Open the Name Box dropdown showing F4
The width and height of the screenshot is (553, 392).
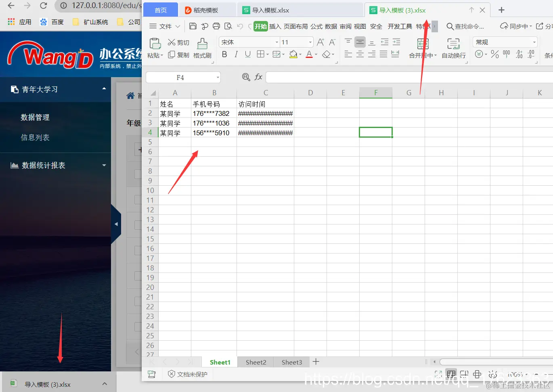tap(218, 77)
